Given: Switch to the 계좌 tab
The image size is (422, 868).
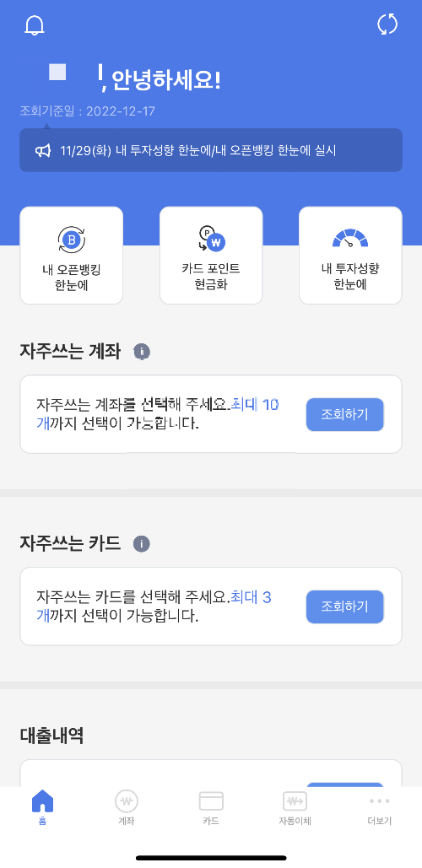Looking at the screenshot, I should tap(127, 807).
